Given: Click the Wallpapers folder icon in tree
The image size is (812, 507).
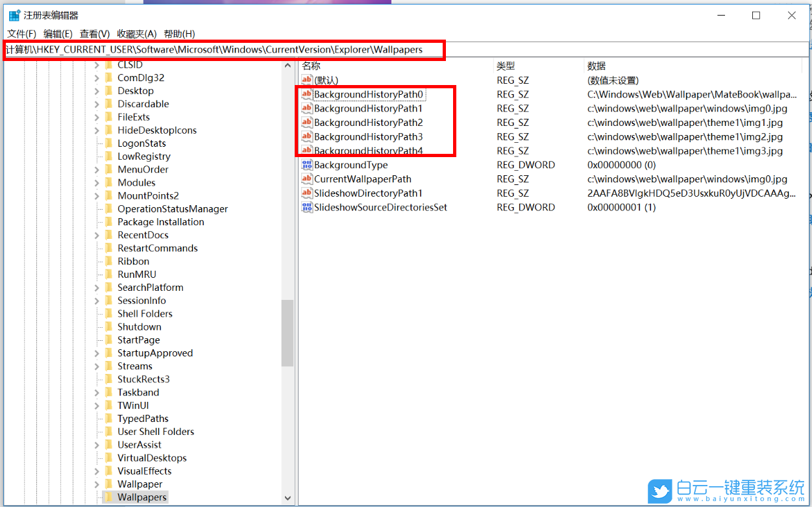Looking at the screenshot, I should (108, 497).
